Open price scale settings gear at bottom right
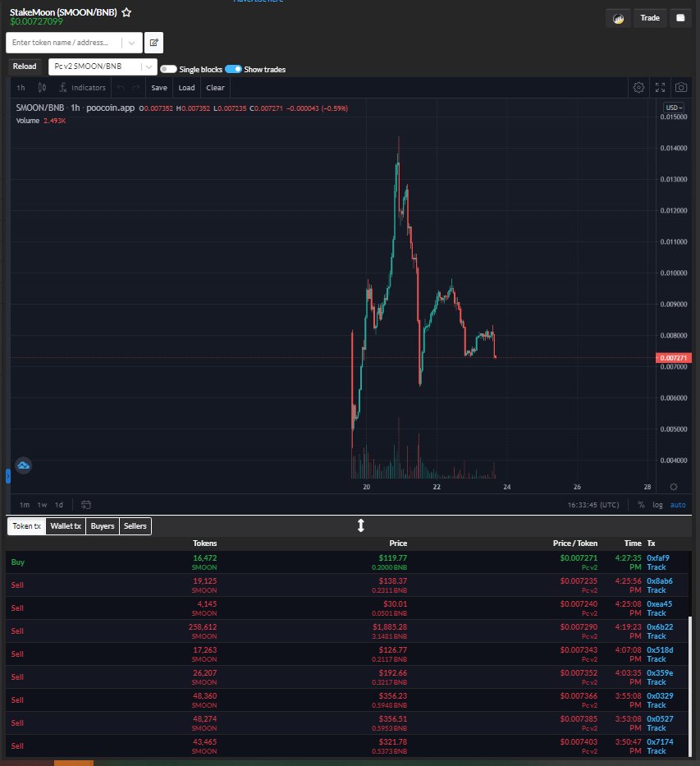Image resolution: width=700 pixels, height=766 pixels. (674, 487)
